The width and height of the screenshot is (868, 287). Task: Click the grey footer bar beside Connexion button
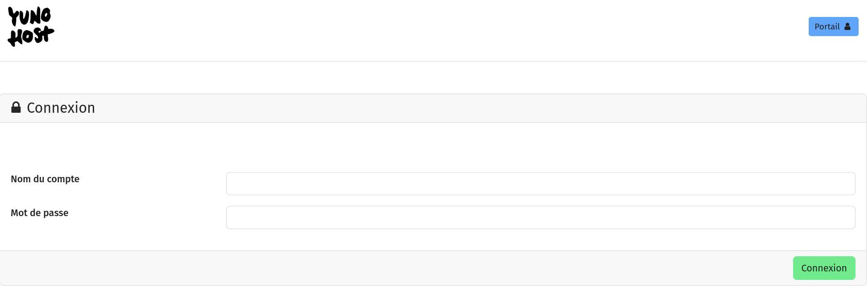pyautogui.click(x=401, y=268)
